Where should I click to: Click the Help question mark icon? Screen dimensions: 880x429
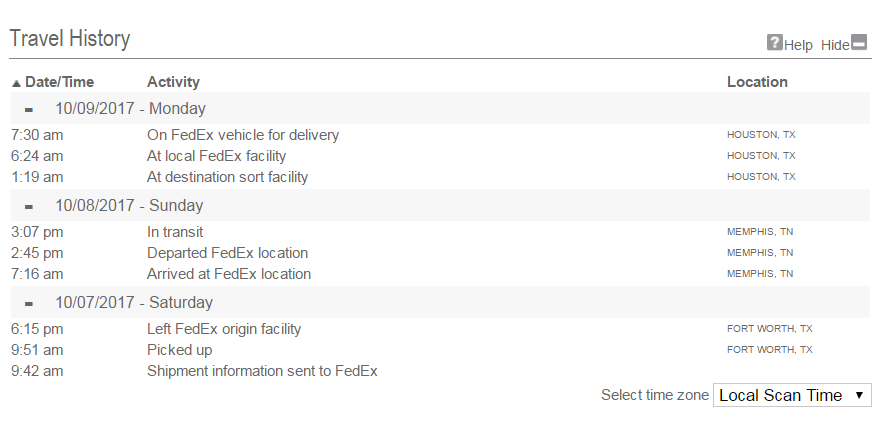point(774,43)
